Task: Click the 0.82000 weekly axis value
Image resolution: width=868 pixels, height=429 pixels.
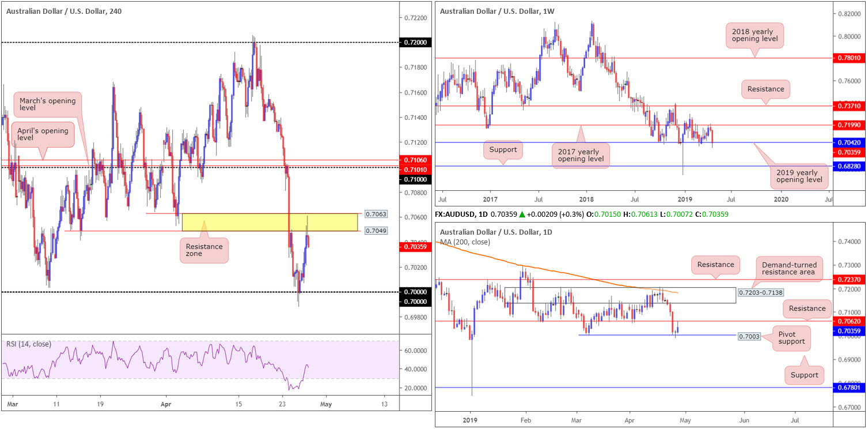Action: coord(848,14)
